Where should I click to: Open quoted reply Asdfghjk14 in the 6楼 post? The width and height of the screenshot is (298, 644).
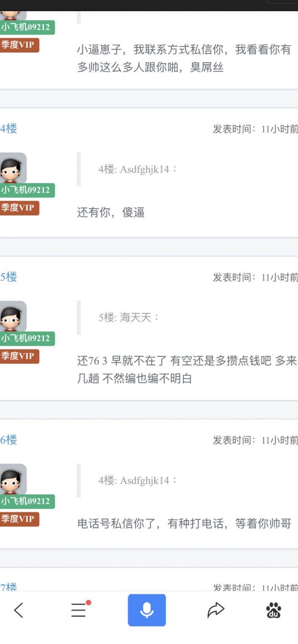coord(138,480)
